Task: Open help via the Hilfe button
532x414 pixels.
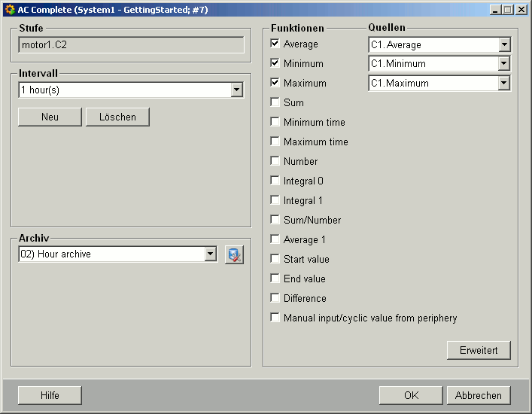Action: 50,396
